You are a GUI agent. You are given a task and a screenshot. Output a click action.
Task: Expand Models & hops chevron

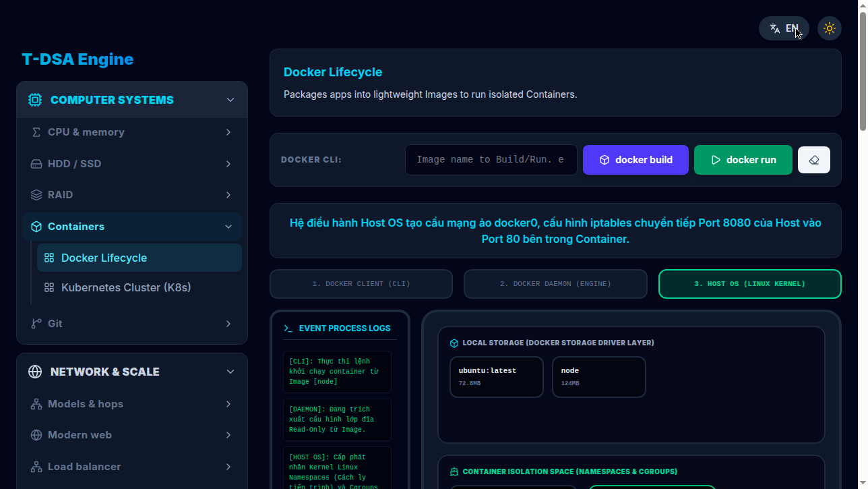pos(228,404)
